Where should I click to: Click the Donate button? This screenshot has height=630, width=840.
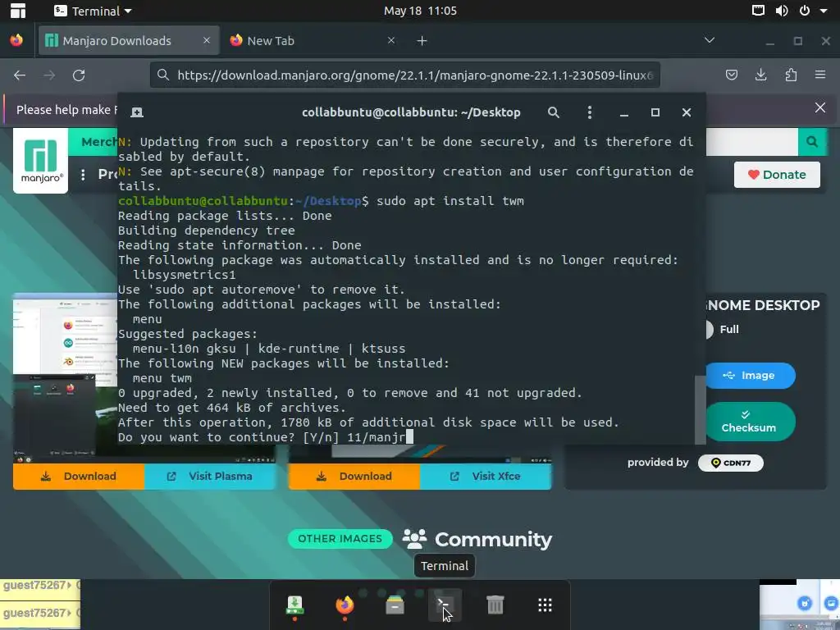777,175
